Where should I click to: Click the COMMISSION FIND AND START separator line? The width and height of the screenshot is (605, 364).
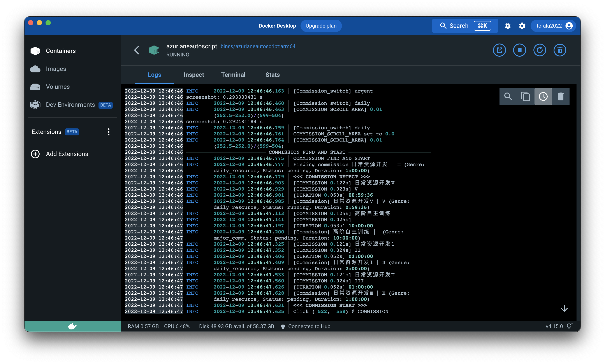308,152
